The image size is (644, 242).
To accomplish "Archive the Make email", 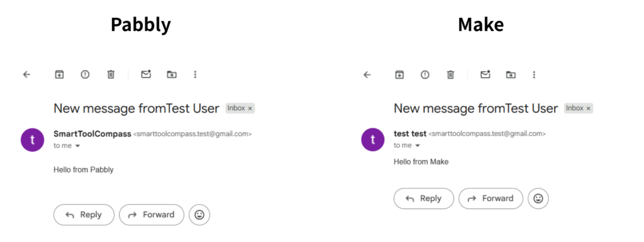I will (x=399, y=74).
